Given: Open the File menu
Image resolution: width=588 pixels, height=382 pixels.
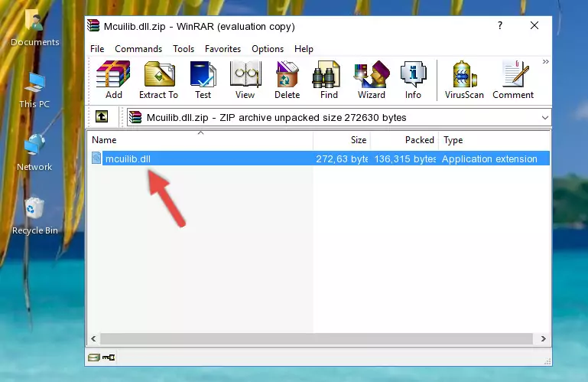Looking at the screenshot, I should (97, 49).
